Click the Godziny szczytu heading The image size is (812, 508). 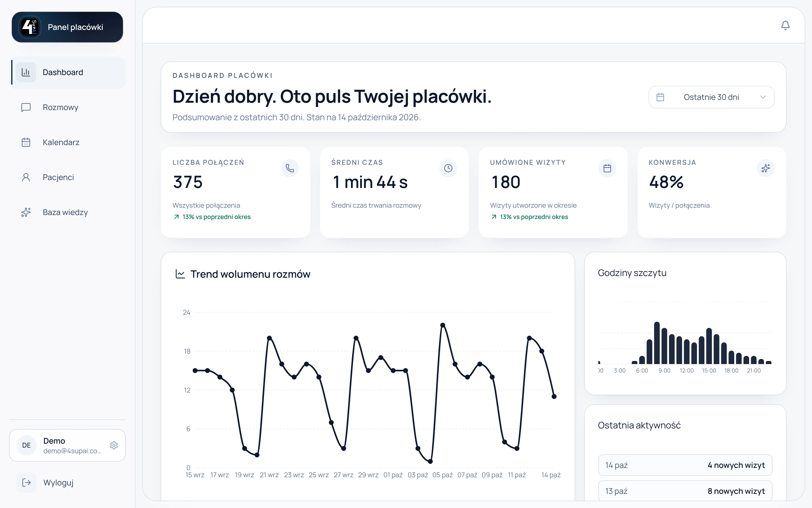[x=632, y=273]
